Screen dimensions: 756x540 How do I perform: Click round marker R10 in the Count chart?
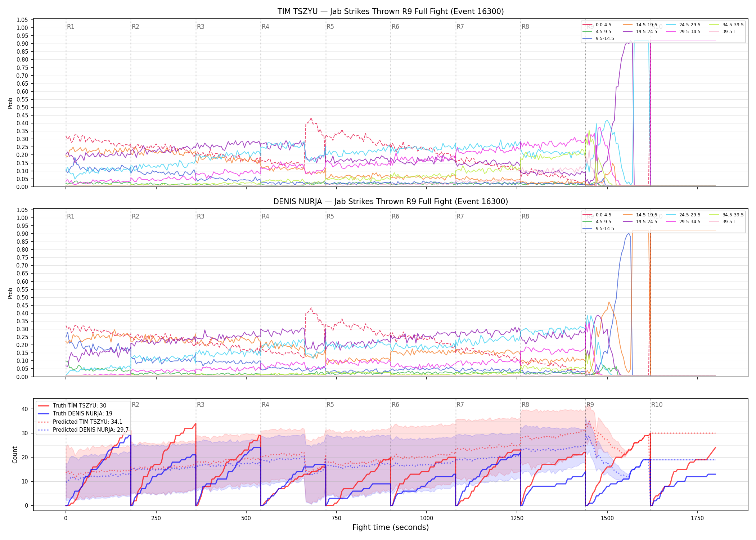point(657,405)
